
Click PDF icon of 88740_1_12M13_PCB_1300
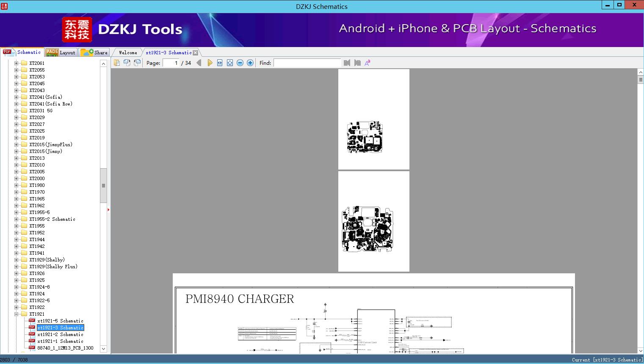pos(32,348)
